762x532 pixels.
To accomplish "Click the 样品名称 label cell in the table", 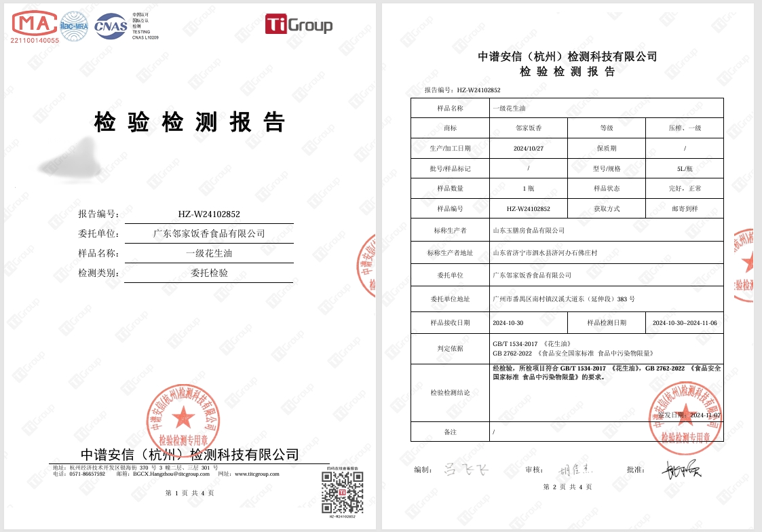I will (x=450, y=109).
